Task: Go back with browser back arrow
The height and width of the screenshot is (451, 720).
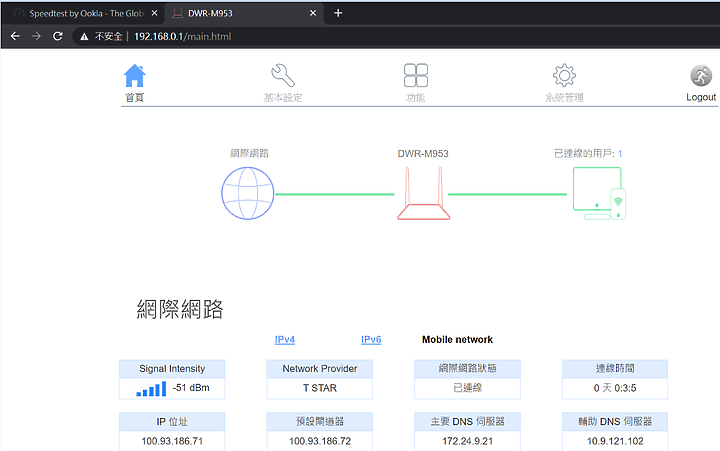Action: coord(15,36)
